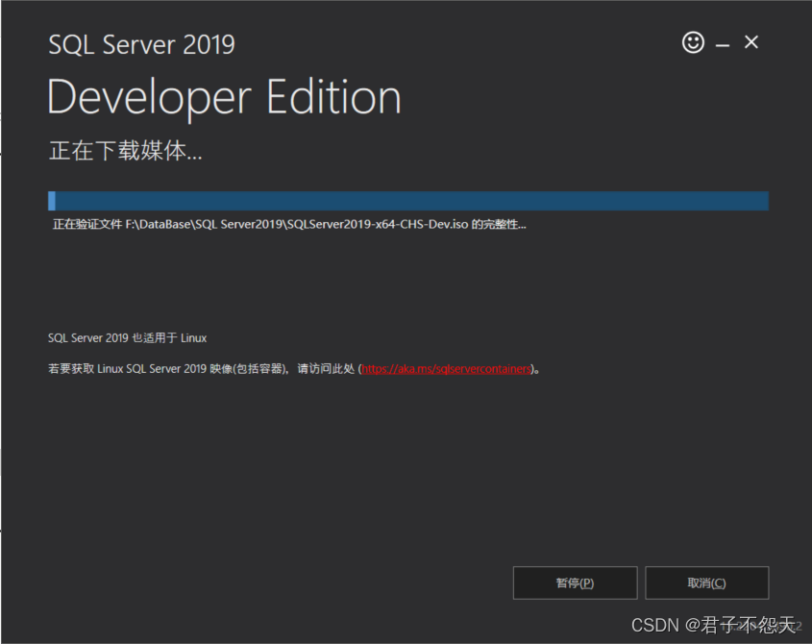Click the SQL Server 2019 title text
Viewport: 812px width, 644px height.
(x=141, y=44)
